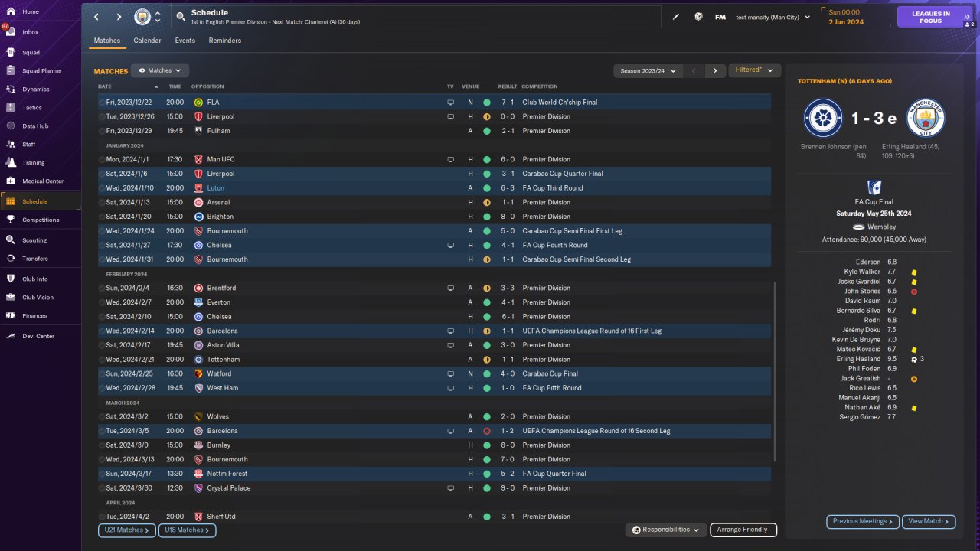This screenshot has width=980, height=551.
Task: Click the Tottenham crest in the match summary panel
Action: coord(823,118)
